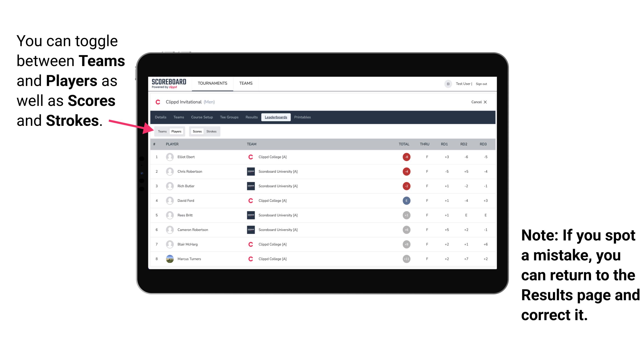Toggle to Teams leaderboard view

click(x=162, y=131)
